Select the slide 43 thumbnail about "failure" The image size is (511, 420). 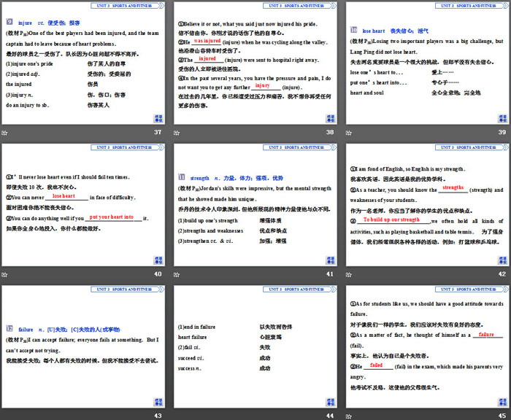pos(83,347)
